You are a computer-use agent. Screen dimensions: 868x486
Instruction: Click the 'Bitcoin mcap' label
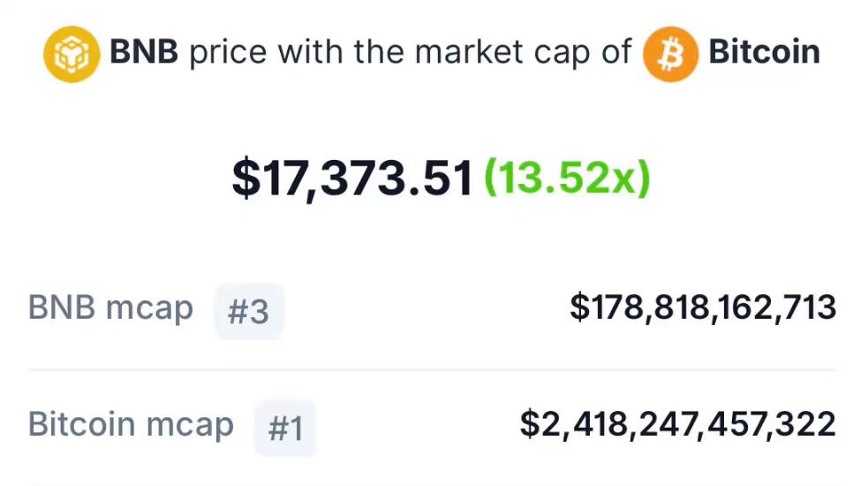click(132, 425)
